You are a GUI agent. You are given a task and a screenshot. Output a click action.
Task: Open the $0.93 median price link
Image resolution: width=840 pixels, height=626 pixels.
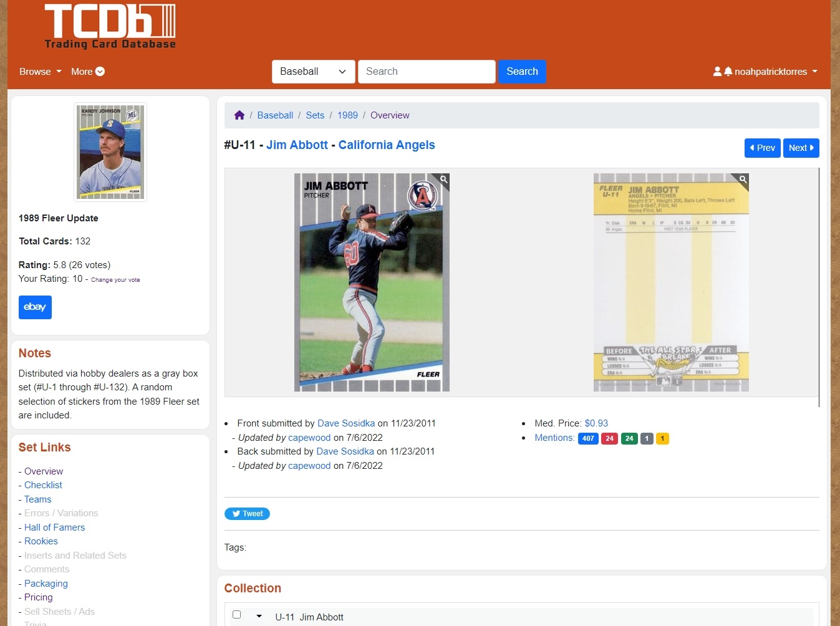[596, 423]
